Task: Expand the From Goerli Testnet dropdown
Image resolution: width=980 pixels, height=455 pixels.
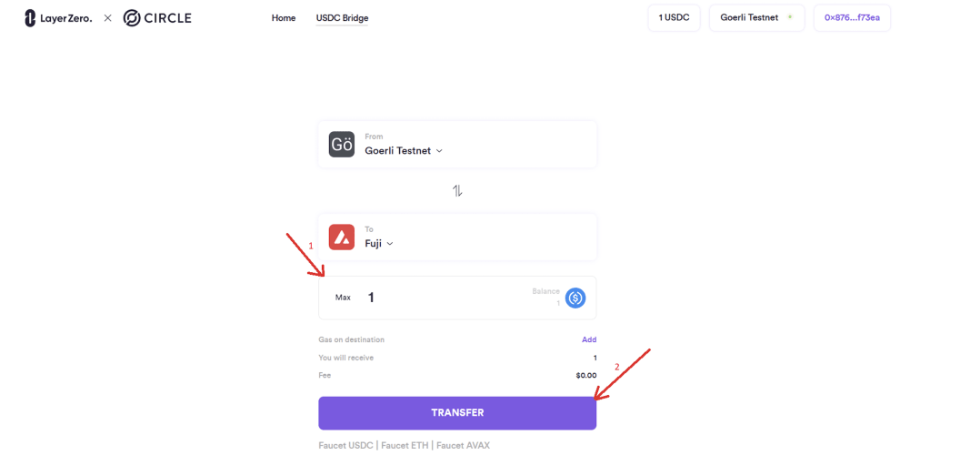Action: tap(404, 151)
